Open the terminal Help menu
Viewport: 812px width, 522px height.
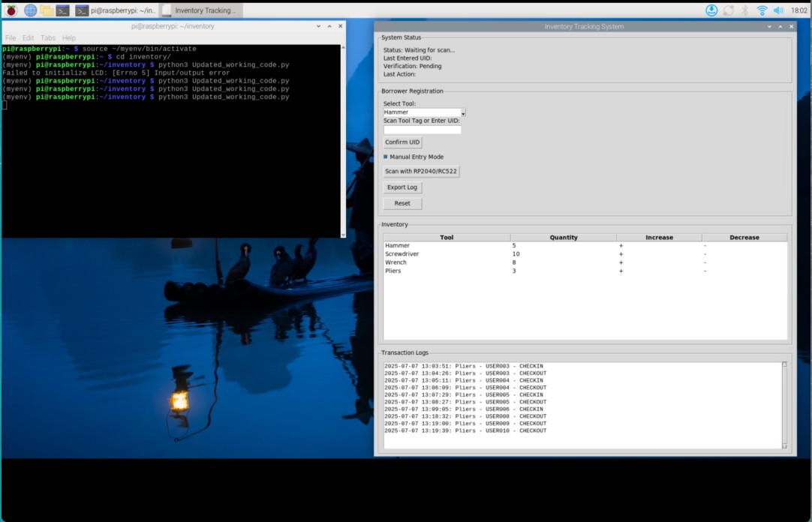69,37
